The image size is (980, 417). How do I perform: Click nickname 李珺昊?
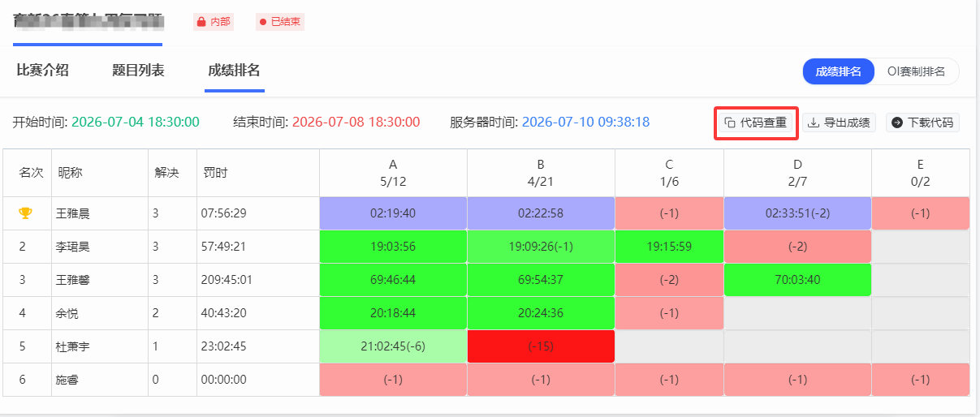tap(74, 247)
